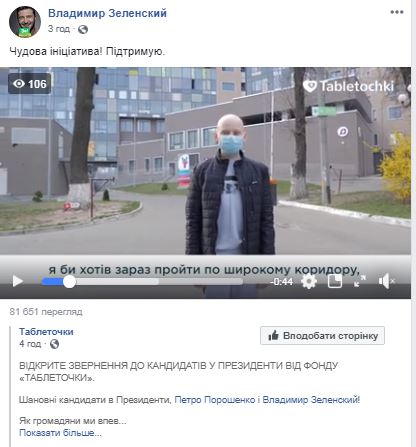Open Владимир Зеленский profile name link
The height and width of the screenshot is (447, 416).
pos(107,13)
